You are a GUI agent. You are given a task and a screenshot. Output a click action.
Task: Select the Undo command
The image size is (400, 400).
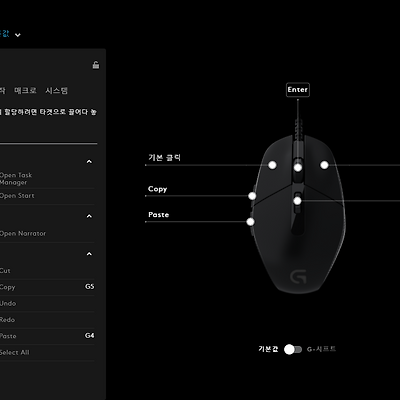pyautogui.click(x=47, y=304)
